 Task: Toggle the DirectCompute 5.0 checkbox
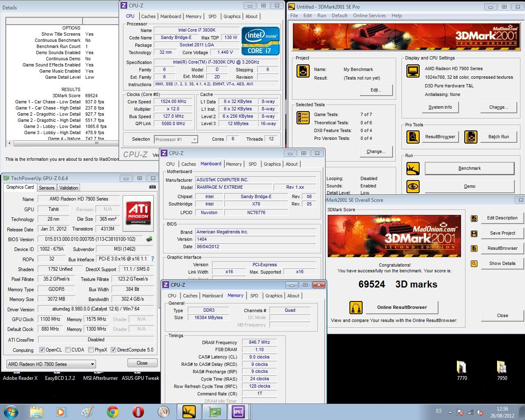tap(114, 350)
